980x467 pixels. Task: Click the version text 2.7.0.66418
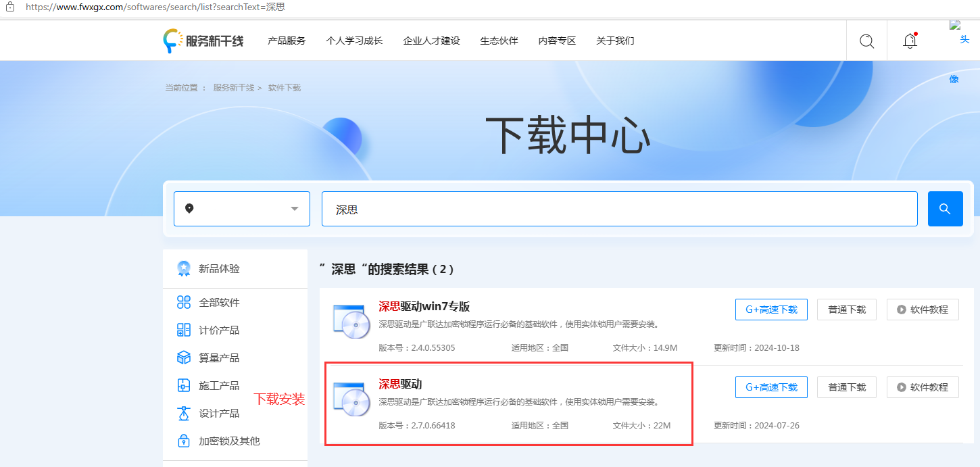pyautogui.click(x=416, y=426)
